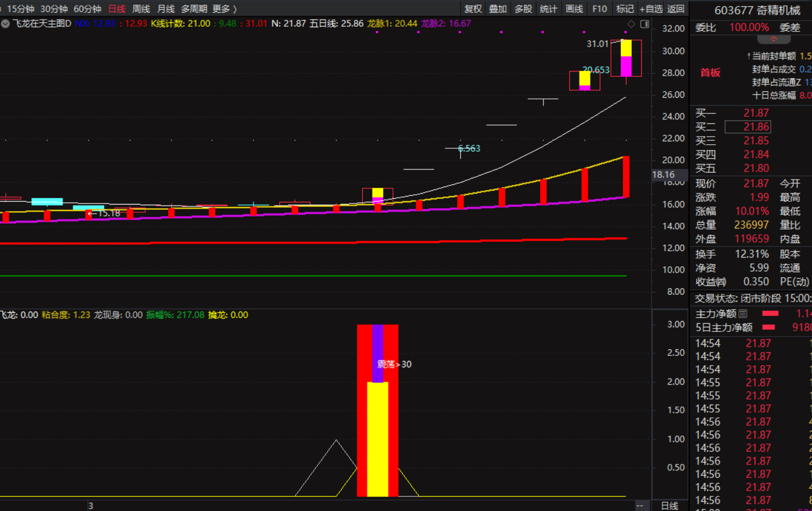812x511 pixels.
Task: Open the 标记 mark tool
Action: [625, 9]
